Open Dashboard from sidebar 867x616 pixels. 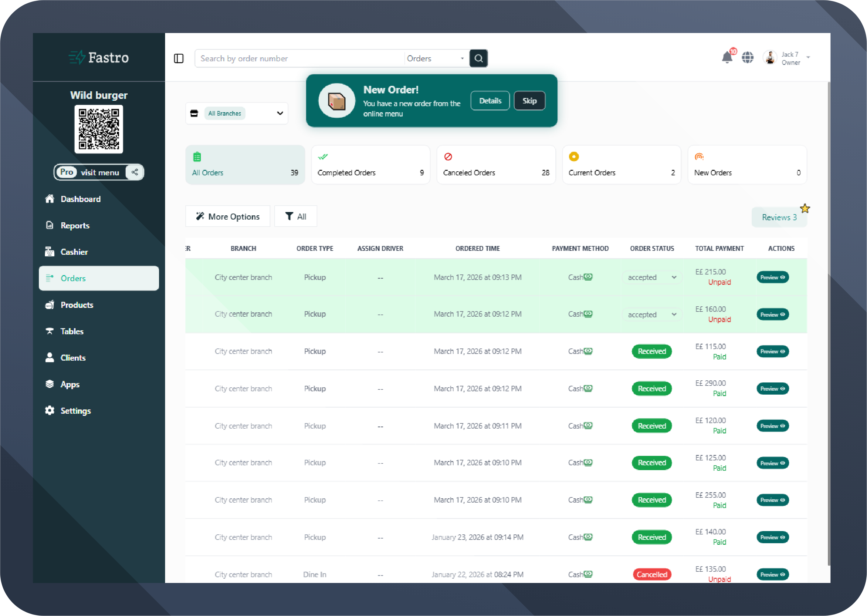pyautogui.click(x=99, y=199)
